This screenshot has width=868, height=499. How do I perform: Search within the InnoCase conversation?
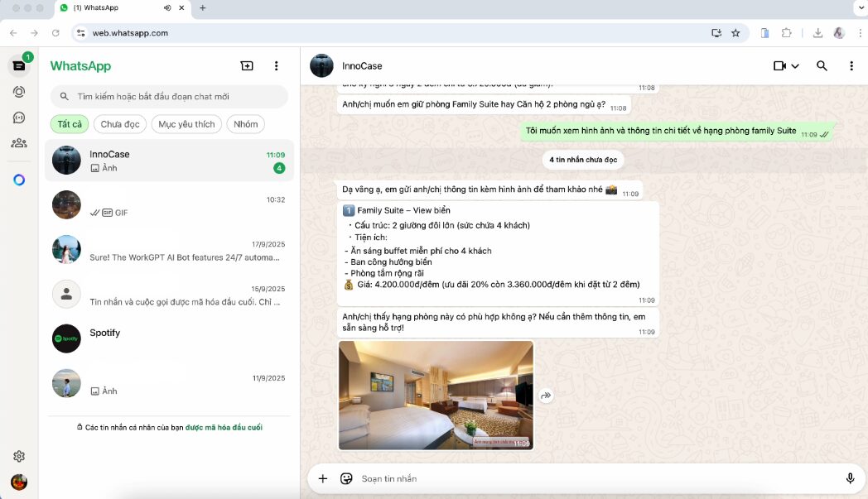click(822, 65)
